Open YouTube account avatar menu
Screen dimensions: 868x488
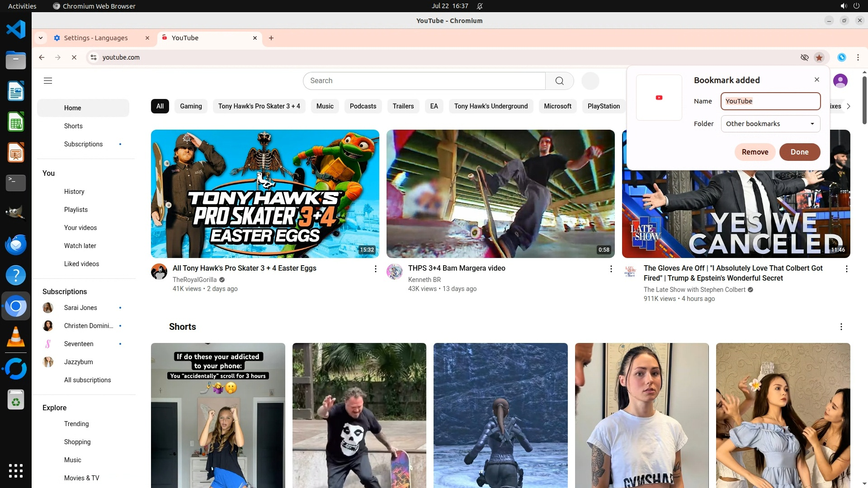(840, 81)
